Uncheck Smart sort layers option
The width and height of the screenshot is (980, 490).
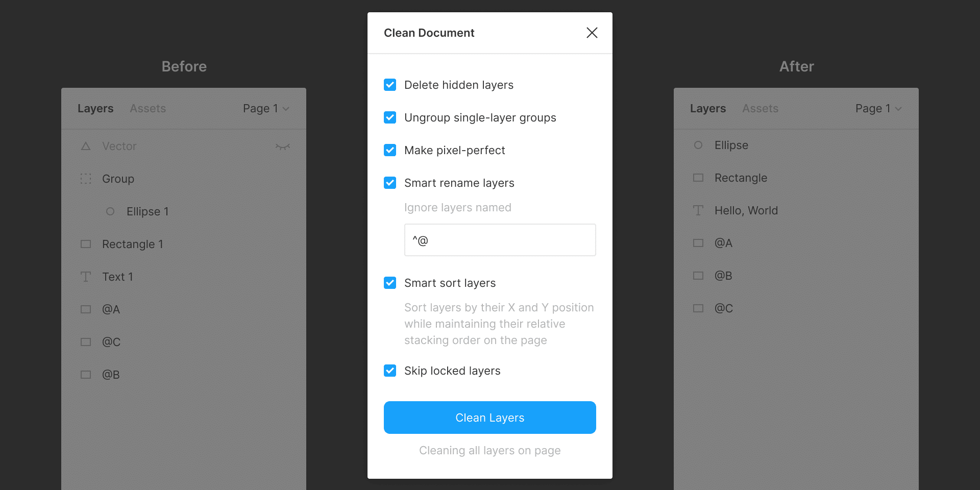tap(390, 283)
